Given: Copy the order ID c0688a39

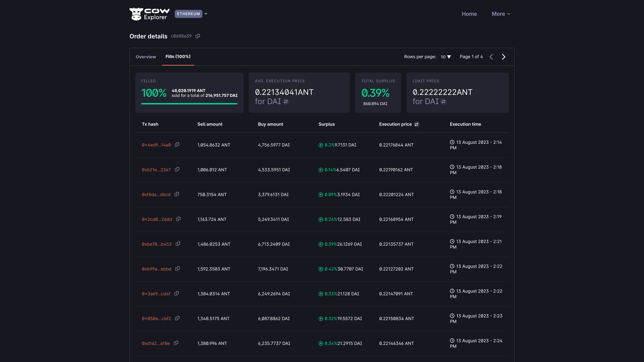Looking at the screenshot, I should click(x=198, y=36).
